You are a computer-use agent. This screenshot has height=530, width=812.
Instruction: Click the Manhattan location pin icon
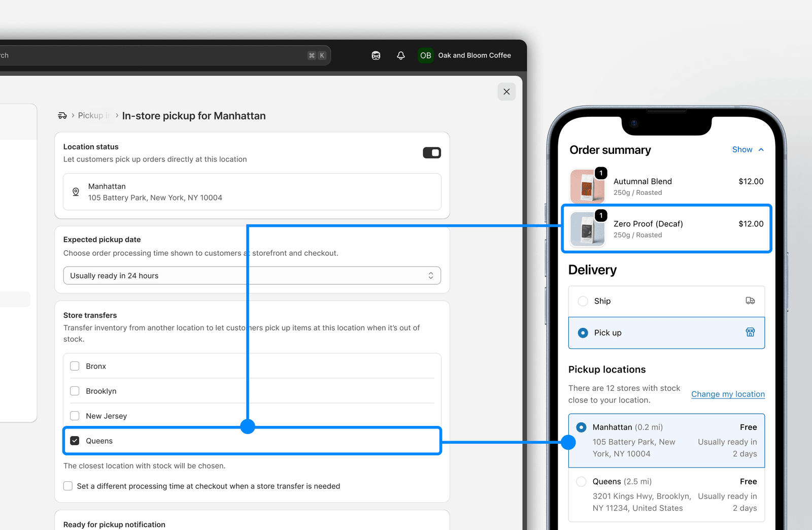76,192
